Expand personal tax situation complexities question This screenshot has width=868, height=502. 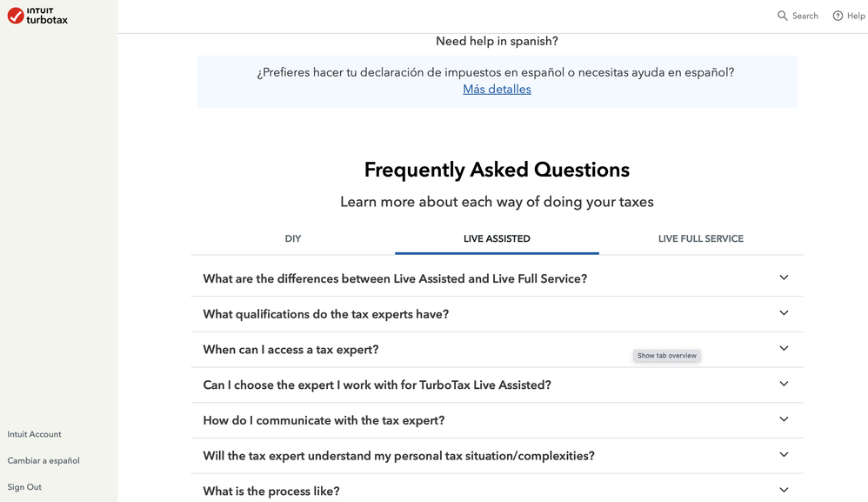[x=497, y=456]
